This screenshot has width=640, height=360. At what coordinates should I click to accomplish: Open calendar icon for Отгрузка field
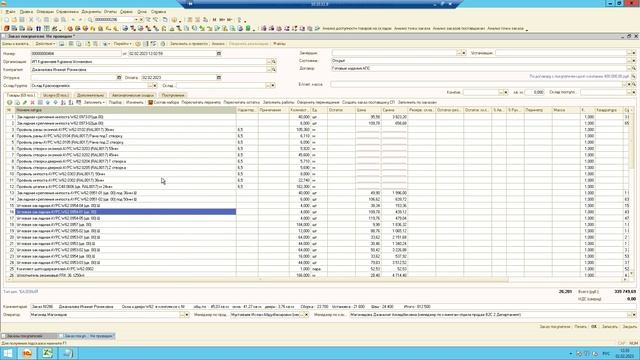point(119,78)
